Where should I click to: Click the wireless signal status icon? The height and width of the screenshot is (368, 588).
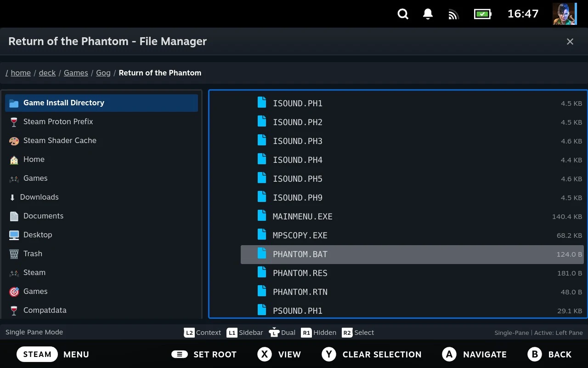point(453,14)
